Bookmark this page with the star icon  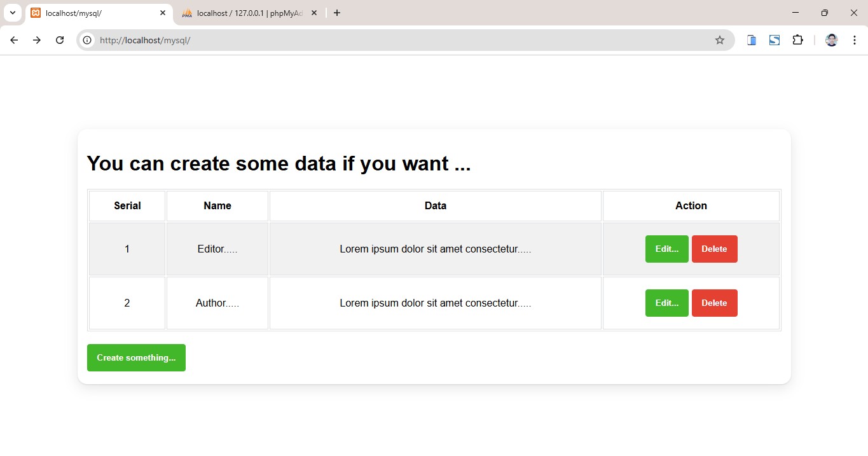coord(719,40)
